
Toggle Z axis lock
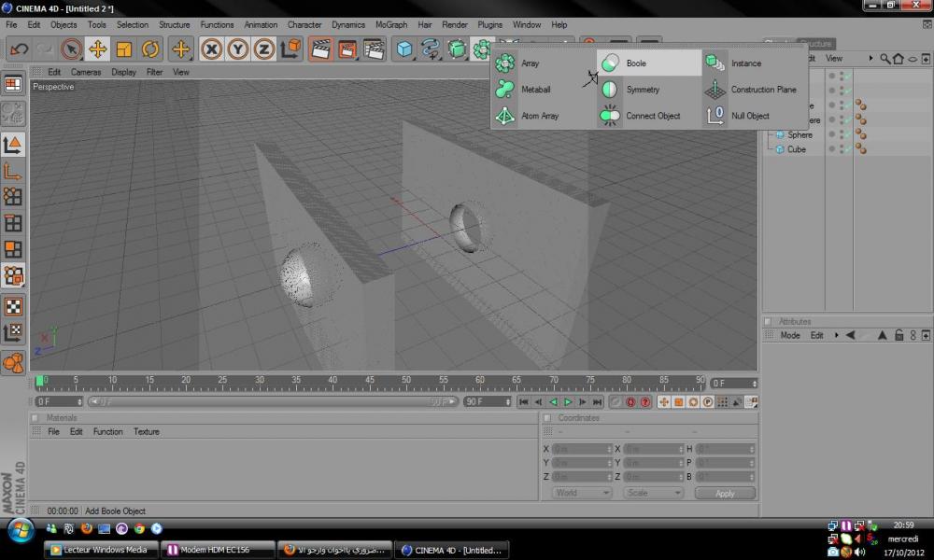[263, 49]
